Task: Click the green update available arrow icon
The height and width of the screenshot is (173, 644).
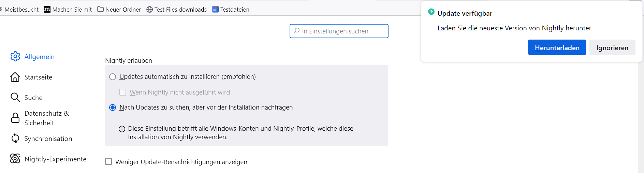Action: pos(431,12)
